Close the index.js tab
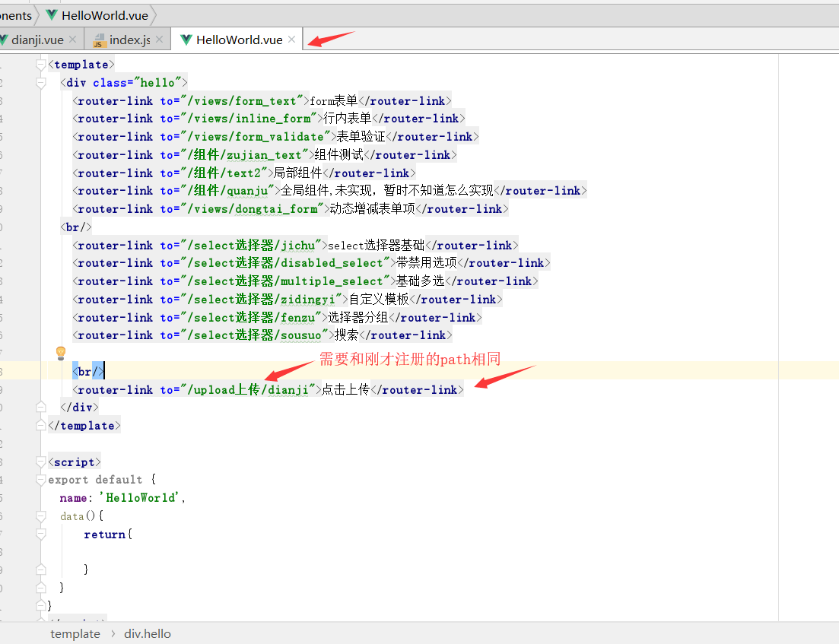 [x=159, y=37]
